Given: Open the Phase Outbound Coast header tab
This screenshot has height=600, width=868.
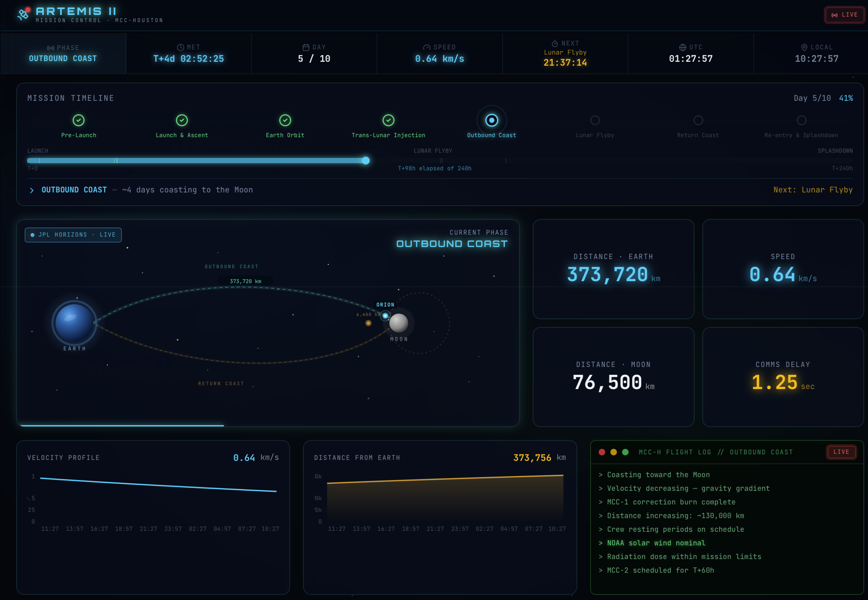Looking at the screenshot, I should [x=63, y=53].
